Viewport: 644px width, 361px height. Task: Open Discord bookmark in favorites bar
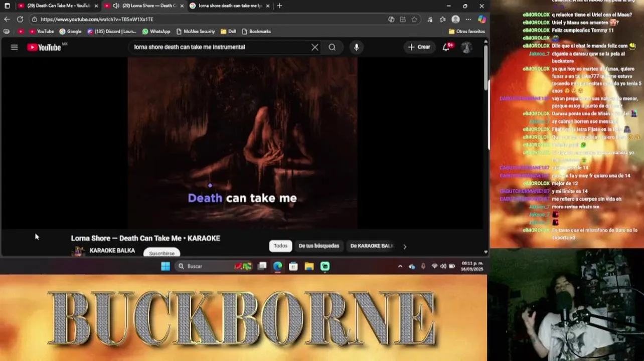click(111, 31)
